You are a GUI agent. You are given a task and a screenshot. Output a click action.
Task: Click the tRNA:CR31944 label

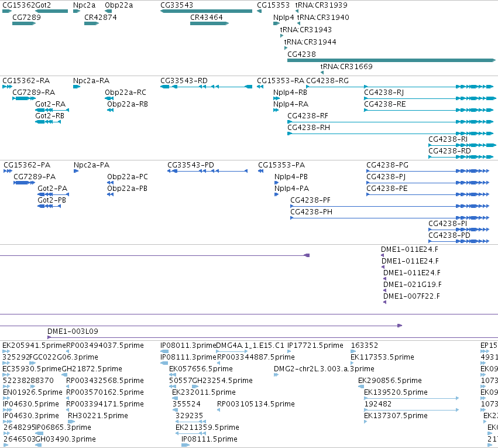(310, 42)
